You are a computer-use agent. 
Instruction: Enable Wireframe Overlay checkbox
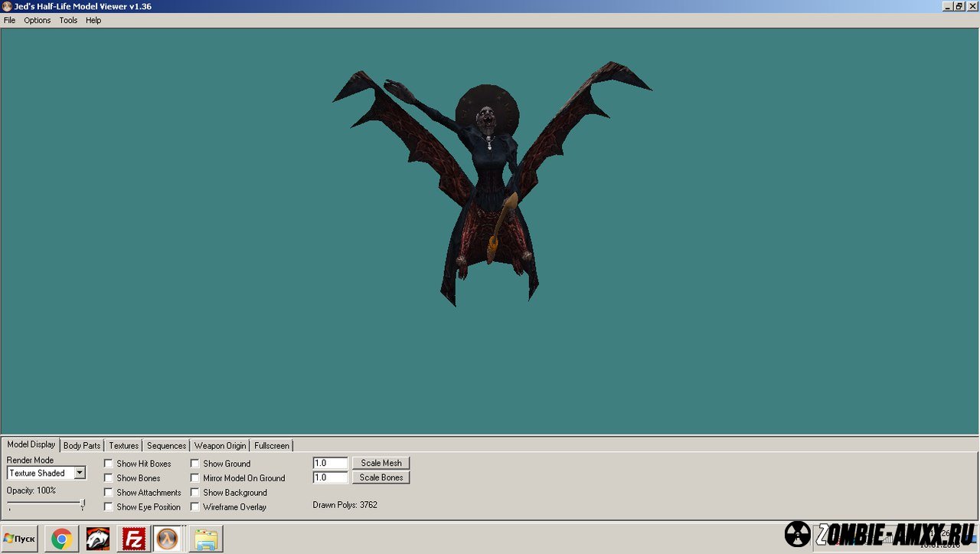(x=195, y=507)
